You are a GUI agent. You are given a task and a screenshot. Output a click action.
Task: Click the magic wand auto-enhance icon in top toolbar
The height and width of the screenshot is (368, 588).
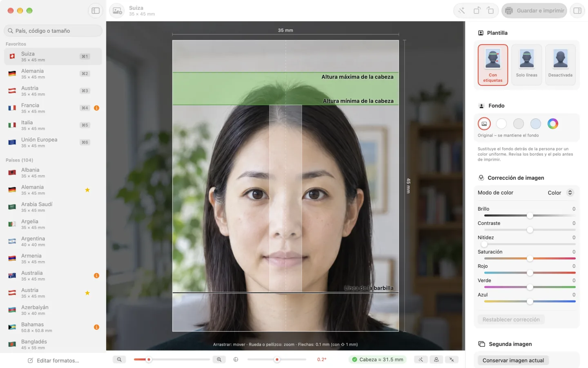(x=461, y=11)
